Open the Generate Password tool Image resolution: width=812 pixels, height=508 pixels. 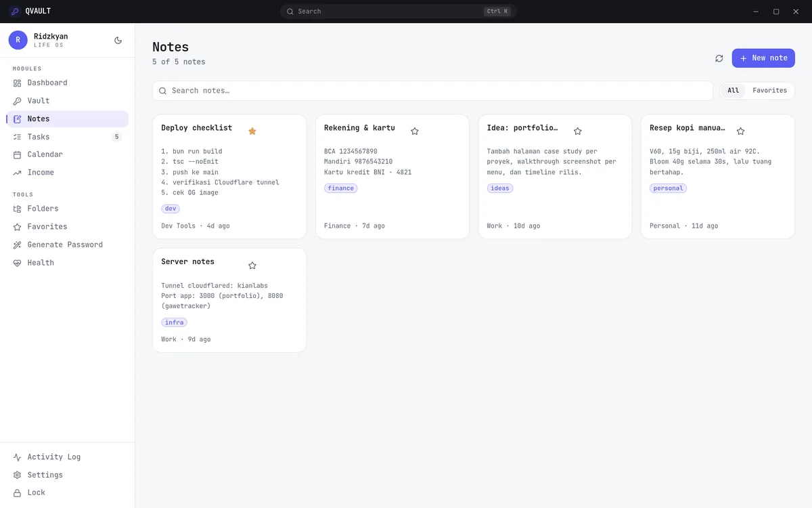coord(68,245)
